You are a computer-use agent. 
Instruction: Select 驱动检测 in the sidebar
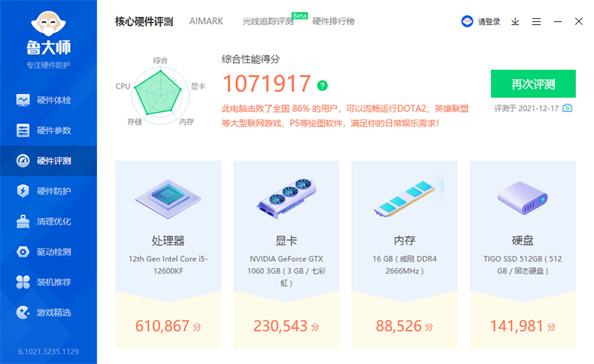tap(44, 251)
